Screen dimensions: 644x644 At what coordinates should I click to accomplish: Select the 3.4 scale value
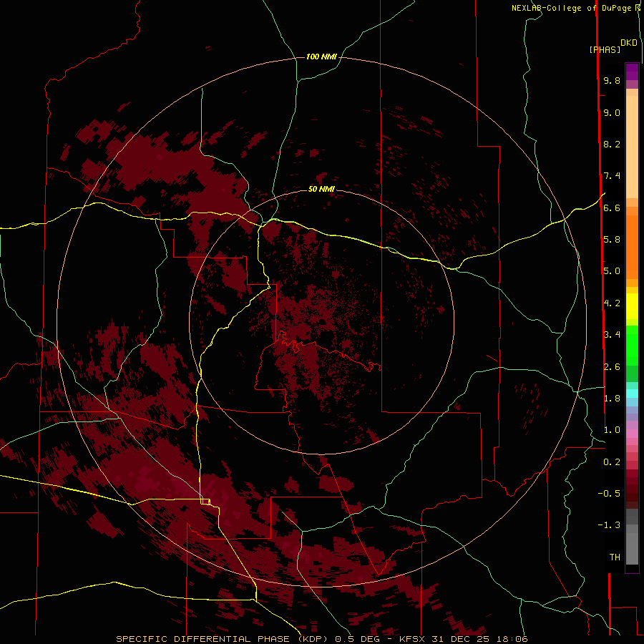pyautogui.click(x=612, y=335)
